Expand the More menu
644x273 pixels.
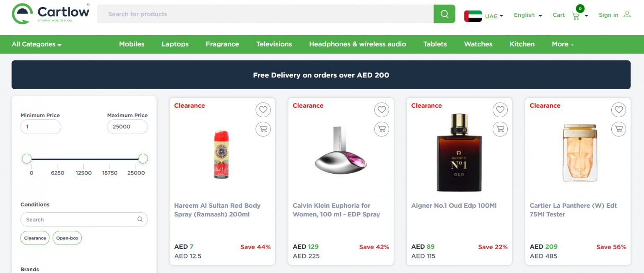pos(562,44)
